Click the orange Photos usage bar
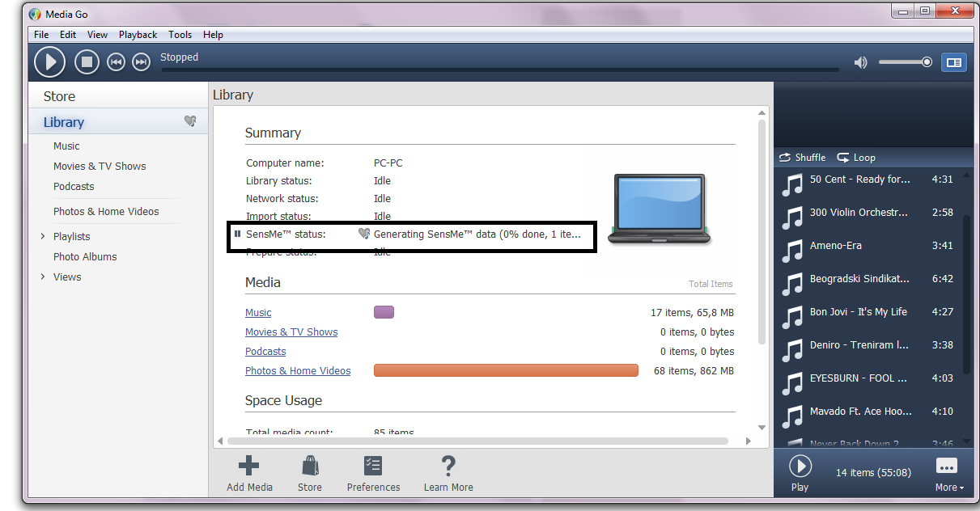The height and width of the screenshot is (511, 980). [x=506, y=370]
